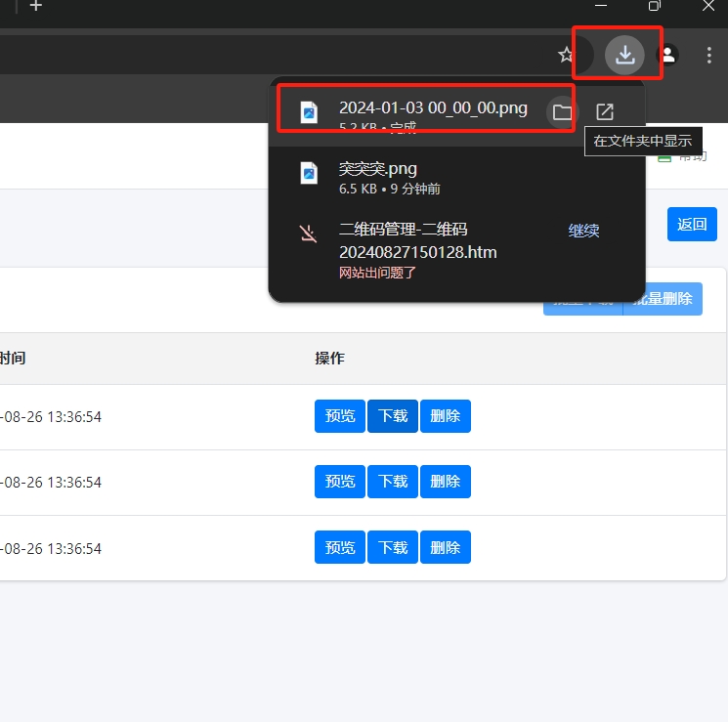Click 下载 in the first table row
The height and width of the screenshot is (722, 728).
coord(393,416)
